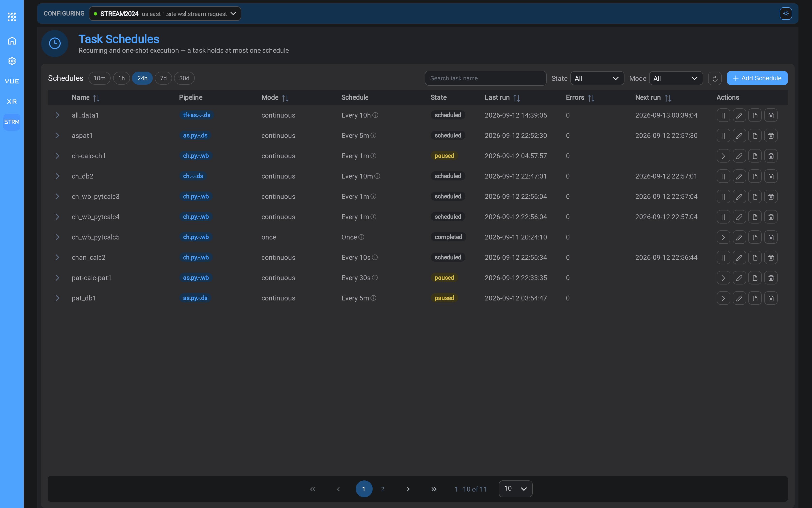
Task: Expand the all_data1 row
Action: point(57,115)
